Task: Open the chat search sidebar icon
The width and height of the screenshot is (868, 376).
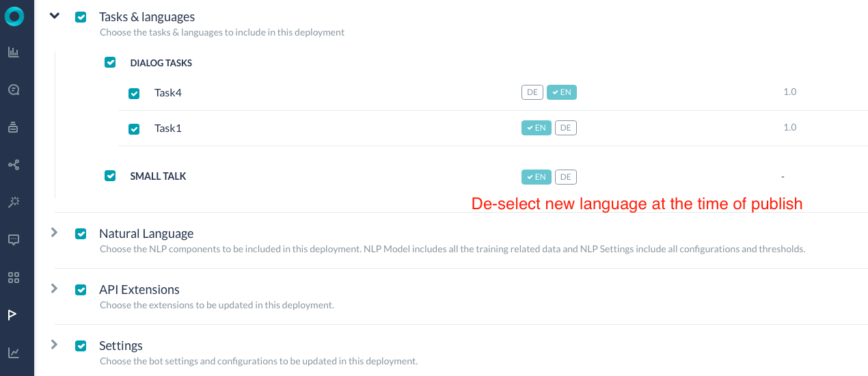Action: (x=14, y=90)
